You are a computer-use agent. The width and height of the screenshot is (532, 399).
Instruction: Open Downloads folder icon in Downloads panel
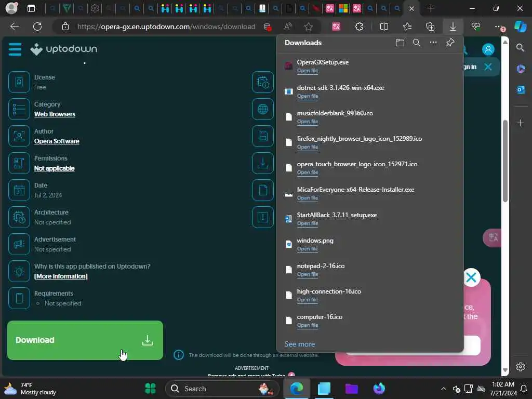coord(400,43)
